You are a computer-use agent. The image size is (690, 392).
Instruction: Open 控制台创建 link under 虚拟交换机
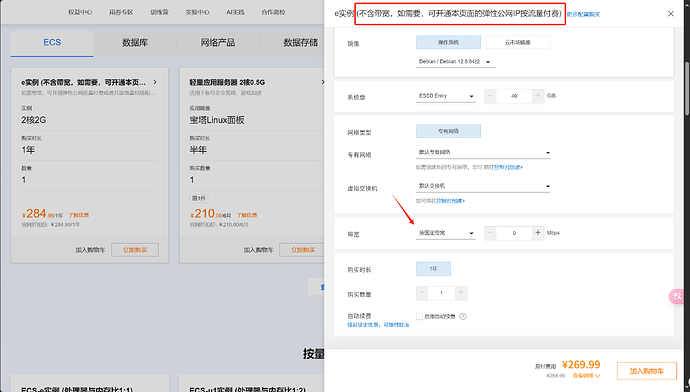450,201
